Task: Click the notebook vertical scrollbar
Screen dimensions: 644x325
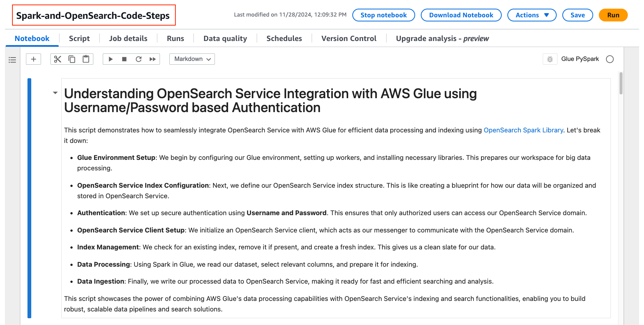Action: point(621,83)
